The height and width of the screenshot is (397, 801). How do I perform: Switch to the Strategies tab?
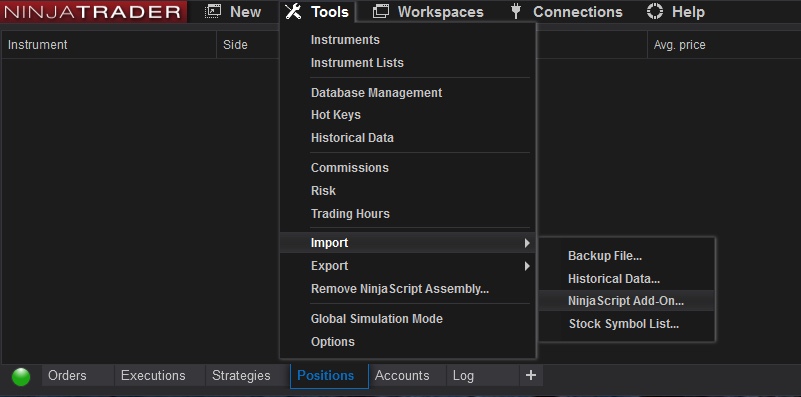pyautogui.click(x=247, y=376)
